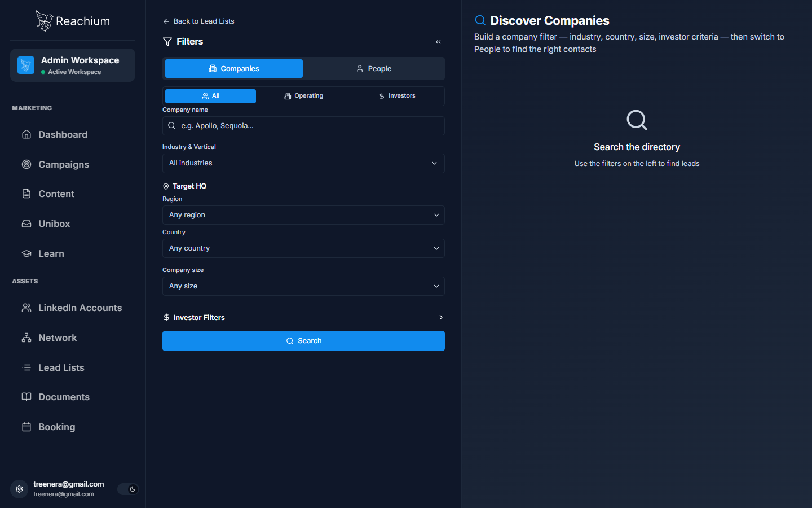Click the Investor Filters dollar icon

coord(166,317)
